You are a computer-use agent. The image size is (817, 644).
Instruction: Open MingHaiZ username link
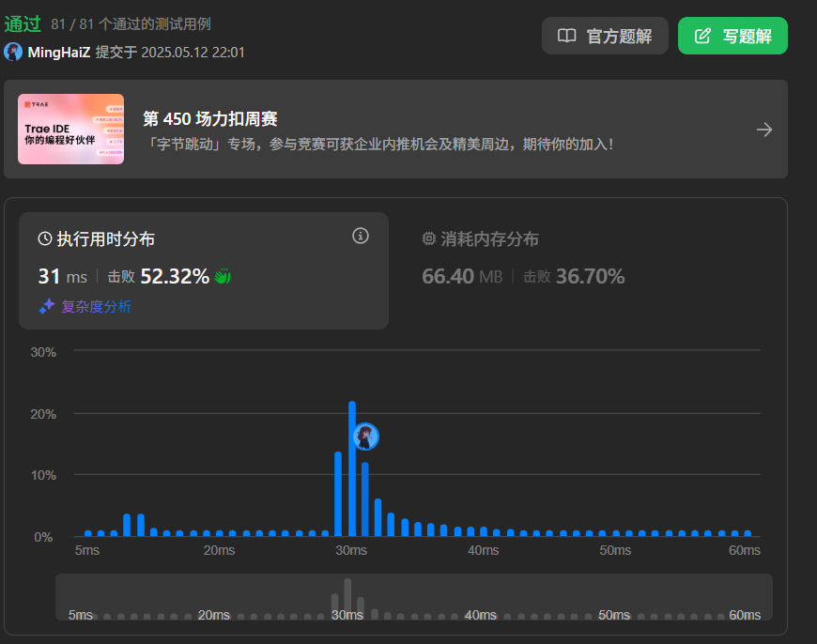59,53
